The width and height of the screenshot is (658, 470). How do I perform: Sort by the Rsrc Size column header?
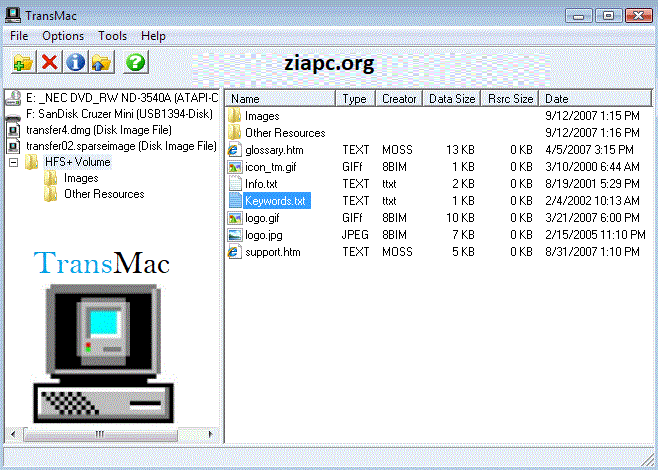click(510, 99)
